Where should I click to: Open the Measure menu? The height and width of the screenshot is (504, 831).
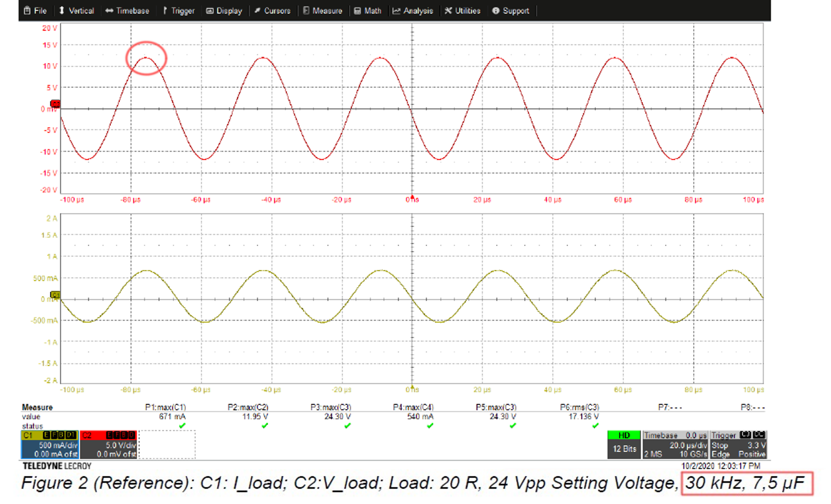[322, 11]
